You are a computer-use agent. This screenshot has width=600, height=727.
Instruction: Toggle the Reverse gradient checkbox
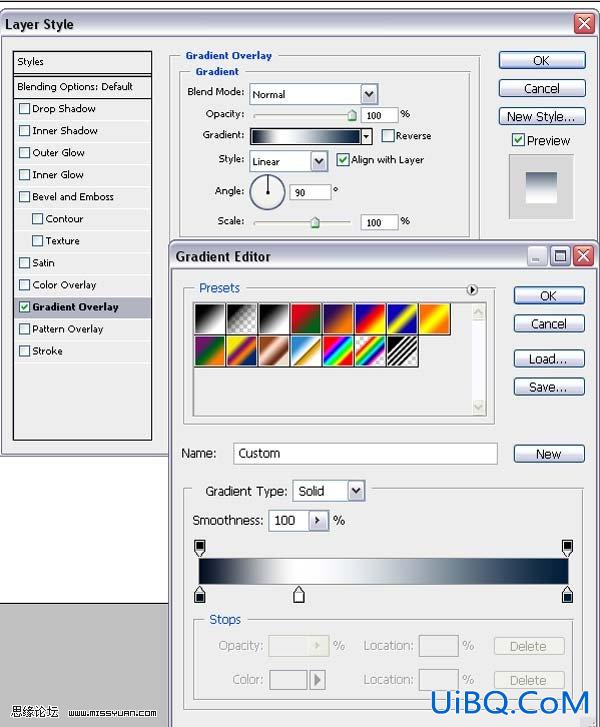(388, 136)
